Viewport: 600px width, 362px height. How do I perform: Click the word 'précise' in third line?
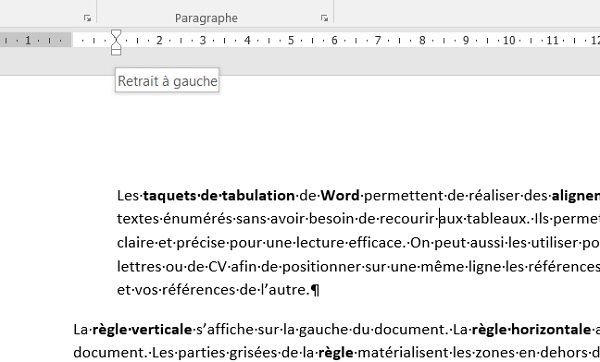(x=201, y=243)
